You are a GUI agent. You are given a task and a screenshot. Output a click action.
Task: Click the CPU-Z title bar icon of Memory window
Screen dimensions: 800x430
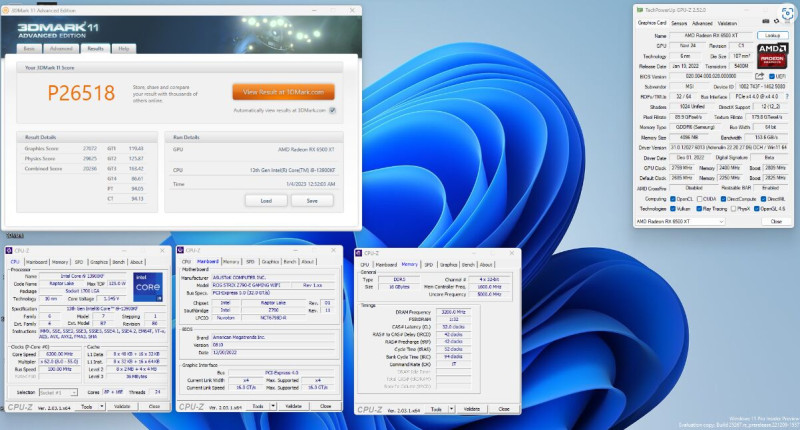[x=359, y=253]
